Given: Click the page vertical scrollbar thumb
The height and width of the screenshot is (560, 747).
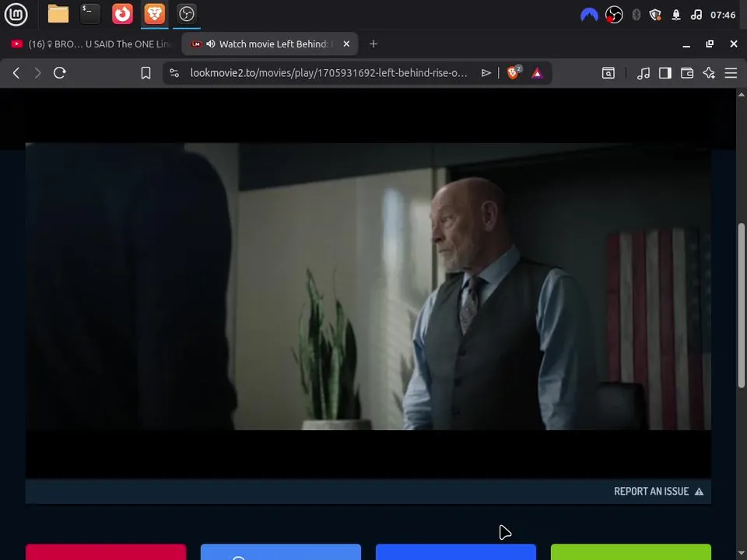Looking at the screenshot, I should [742, 305].
